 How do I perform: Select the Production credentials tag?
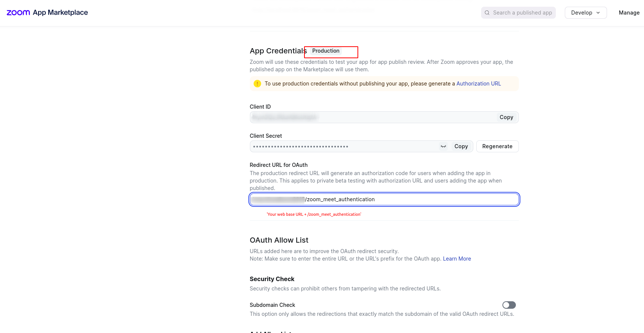(x=326, y=51)
